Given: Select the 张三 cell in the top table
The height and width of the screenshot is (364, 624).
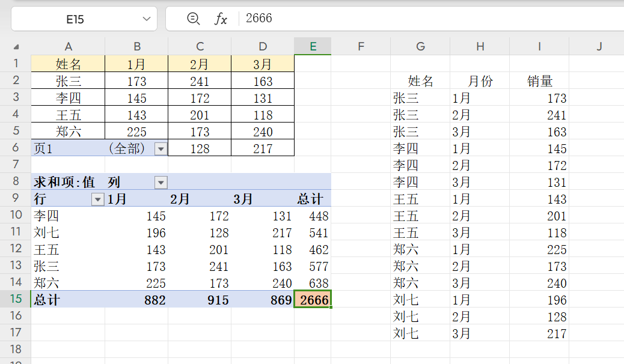Looking at the screenshot, I should pyautogui.click(x=68, y=80).
